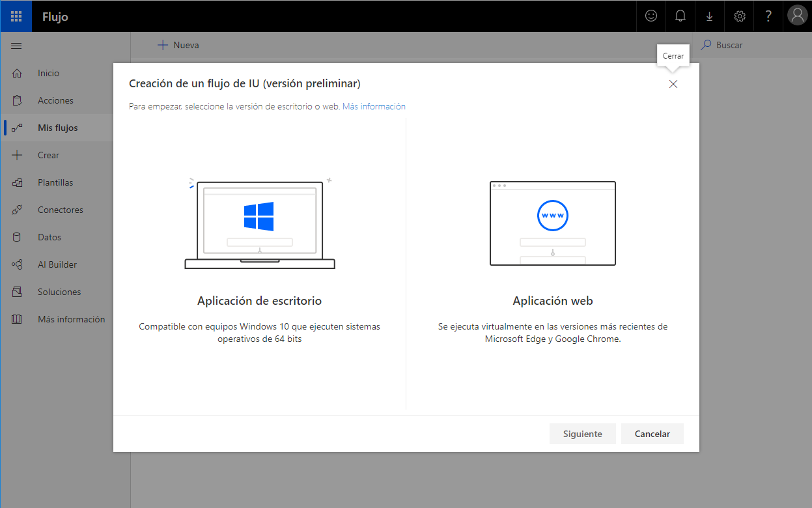Click the Más información book icon

pos(18,320)
